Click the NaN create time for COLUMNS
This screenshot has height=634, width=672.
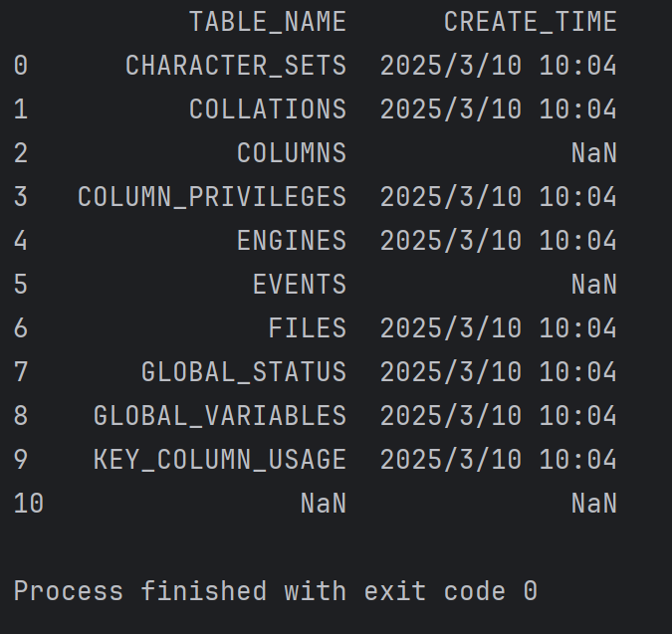coord(593,153)
